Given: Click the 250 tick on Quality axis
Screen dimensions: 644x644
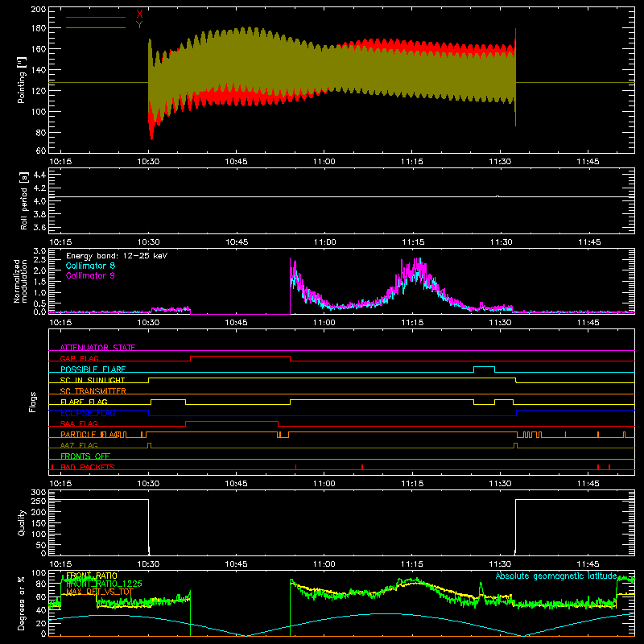Looking at the screenshot, I should 39,502.
